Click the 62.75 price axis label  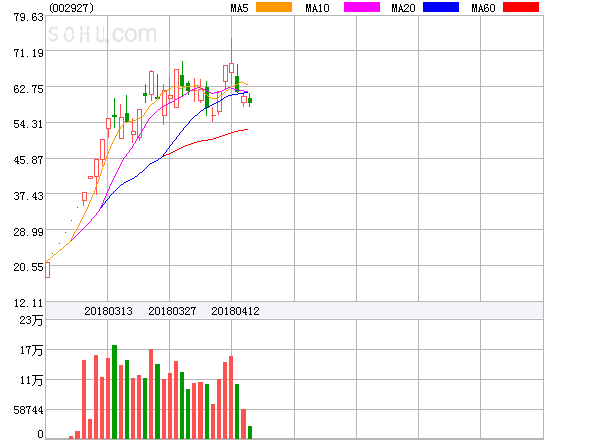pos(29,89)
